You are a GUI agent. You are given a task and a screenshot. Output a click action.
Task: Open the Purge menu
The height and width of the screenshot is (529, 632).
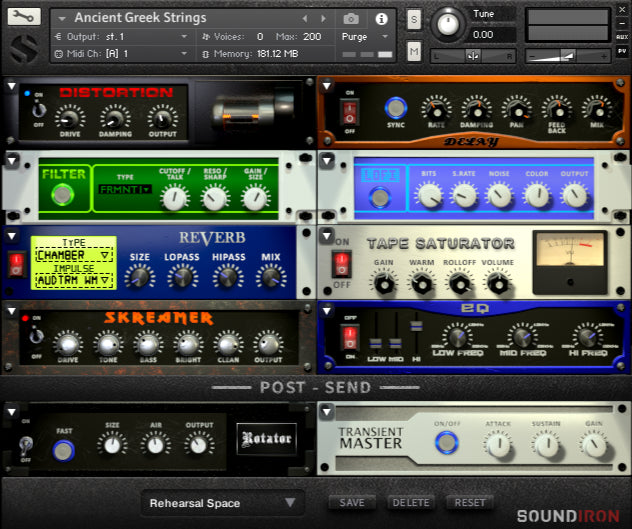click(360, 36)
